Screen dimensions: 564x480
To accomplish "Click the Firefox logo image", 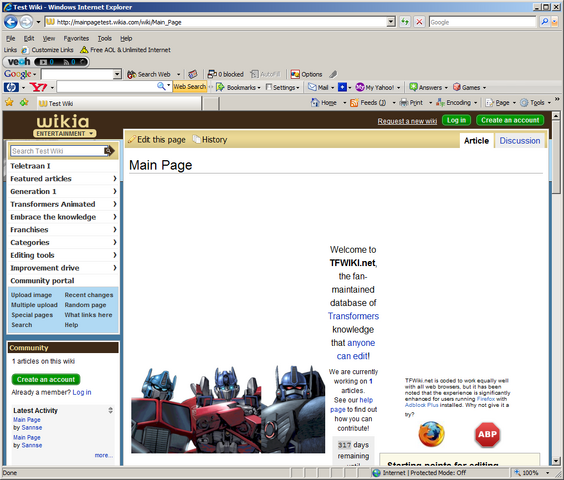I will 431,434.
